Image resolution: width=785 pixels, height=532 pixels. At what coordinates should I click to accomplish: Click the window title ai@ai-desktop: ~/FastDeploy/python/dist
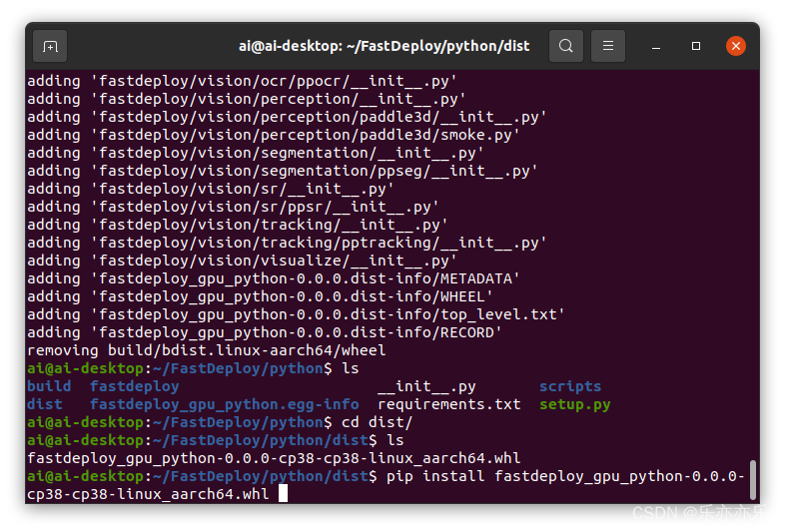(384, 46)
